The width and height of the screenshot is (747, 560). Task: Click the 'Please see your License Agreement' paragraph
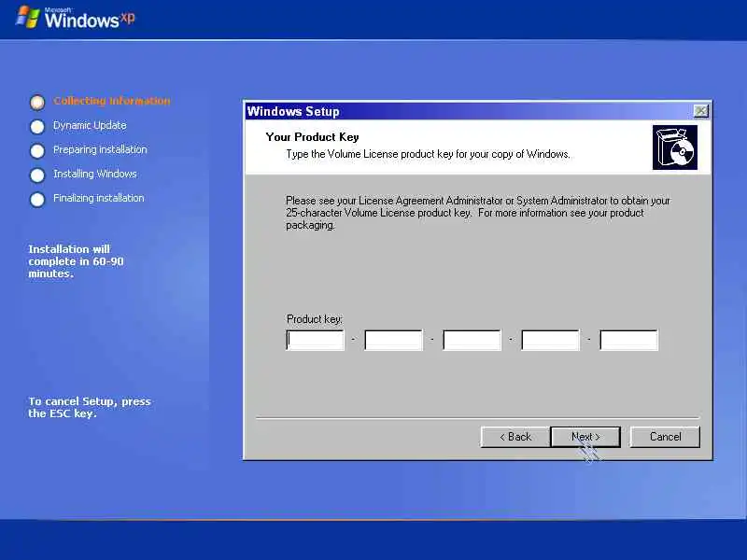point(478,213)
